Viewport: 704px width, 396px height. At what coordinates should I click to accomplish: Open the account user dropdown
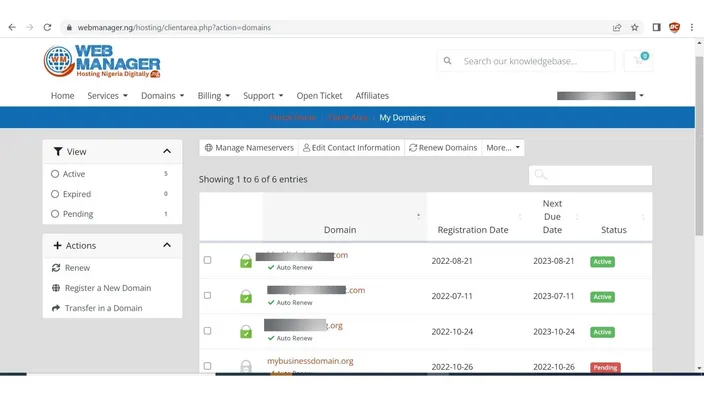point(600,96)
